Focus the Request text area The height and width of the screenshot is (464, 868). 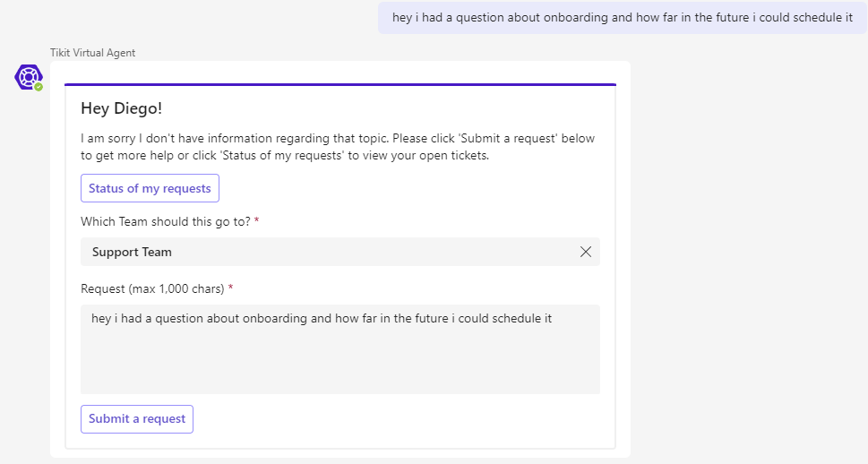[339, 349]
